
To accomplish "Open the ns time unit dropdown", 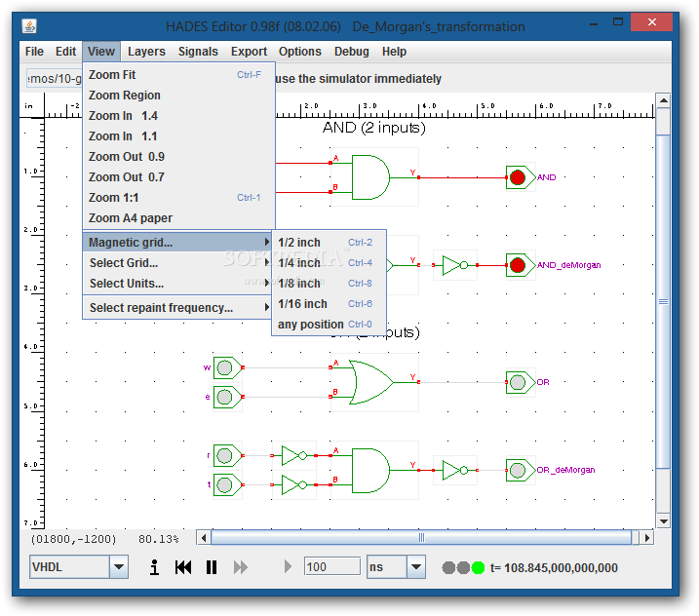I will click(x=416, y=567).
